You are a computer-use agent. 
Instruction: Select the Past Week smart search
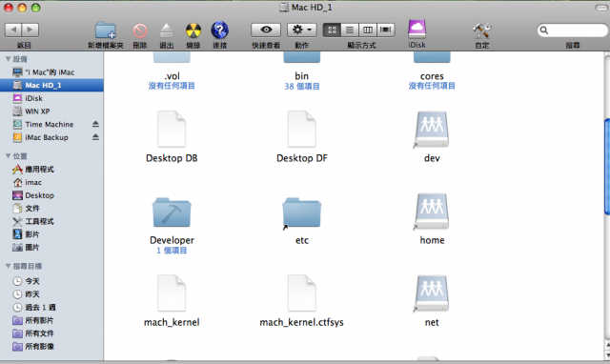click(x=51, y=307)
